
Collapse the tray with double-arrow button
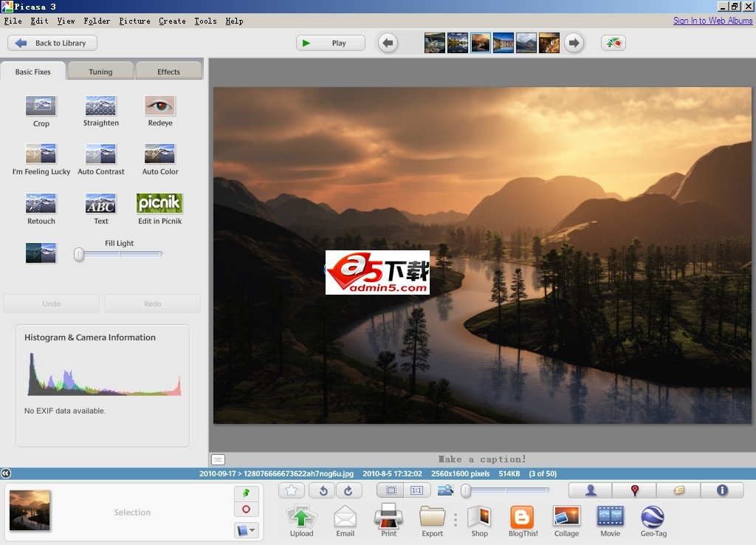[6, 473]
